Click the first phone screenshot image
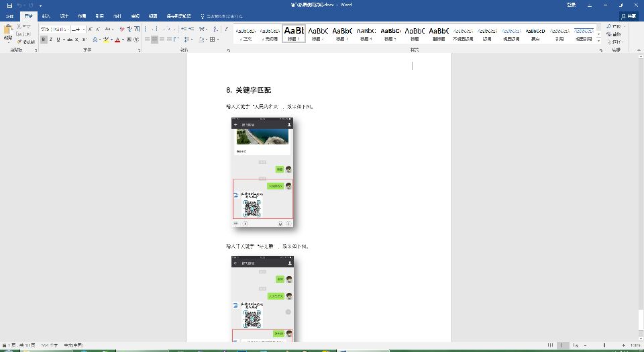 coord(262,173)
